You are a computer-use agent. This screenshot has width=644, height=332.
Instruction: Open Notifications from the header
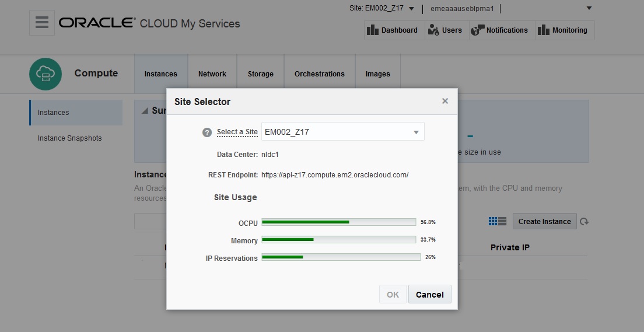(x=499, y=30)
